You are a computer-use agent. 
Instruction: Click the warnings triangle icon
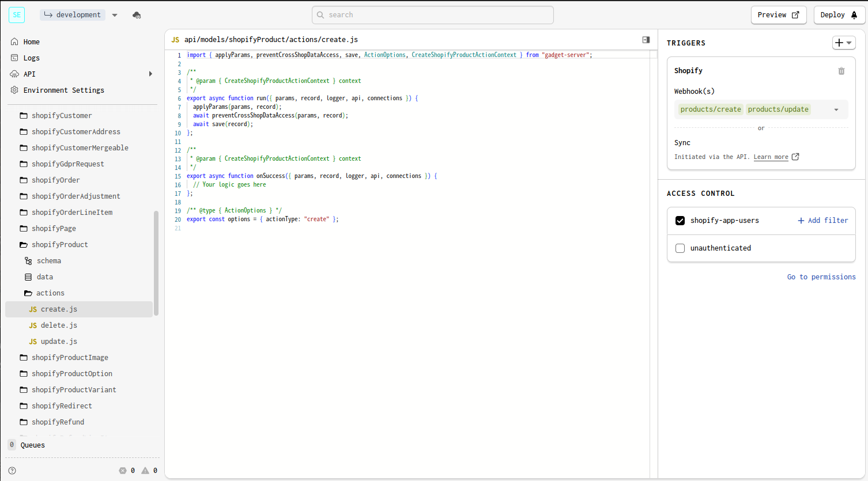pyautogui.click(x=145, y=471)
